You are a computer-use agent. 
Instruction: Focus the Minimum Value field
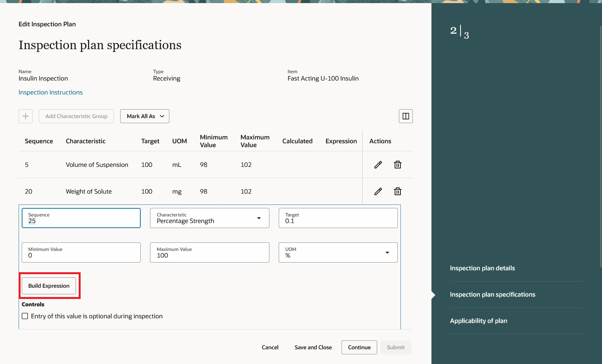point(81,252)
